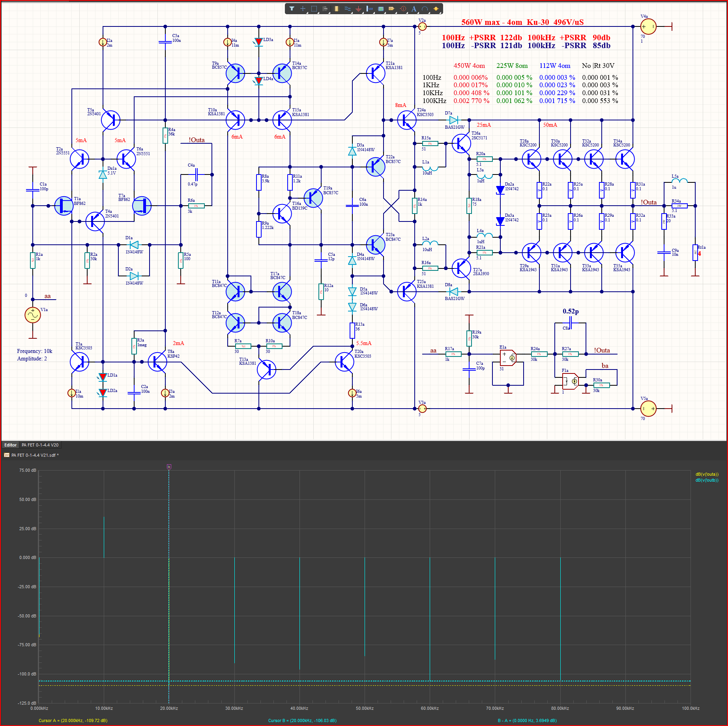This screenshot has height=726, width=728.
Task: Select transistor T26a 2SC5171
Action: pos(461,143)
